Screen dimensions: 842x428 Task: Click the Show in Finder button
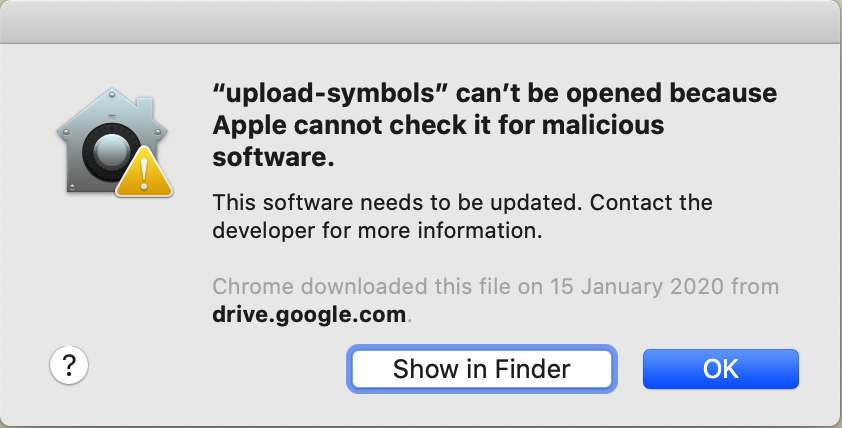click(x=482, y=369)
